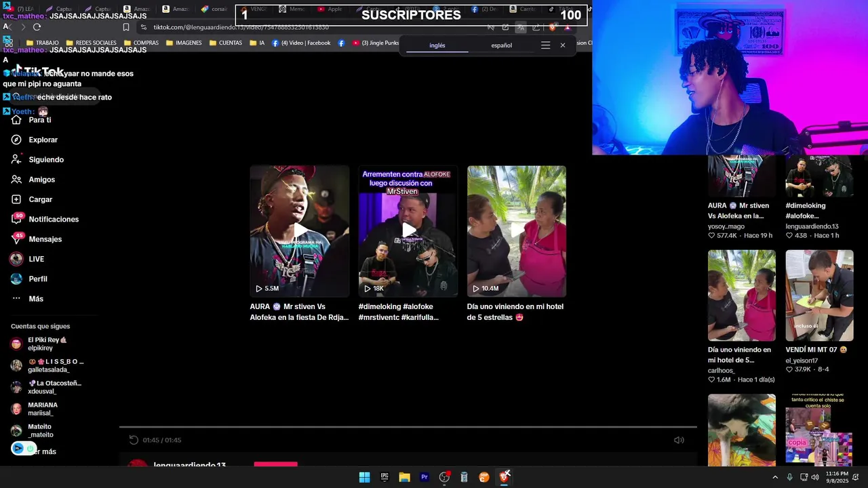Viewport: 868px width, 488px height.
Task: Go forward in browser history
Action: [x=22, y=27]
